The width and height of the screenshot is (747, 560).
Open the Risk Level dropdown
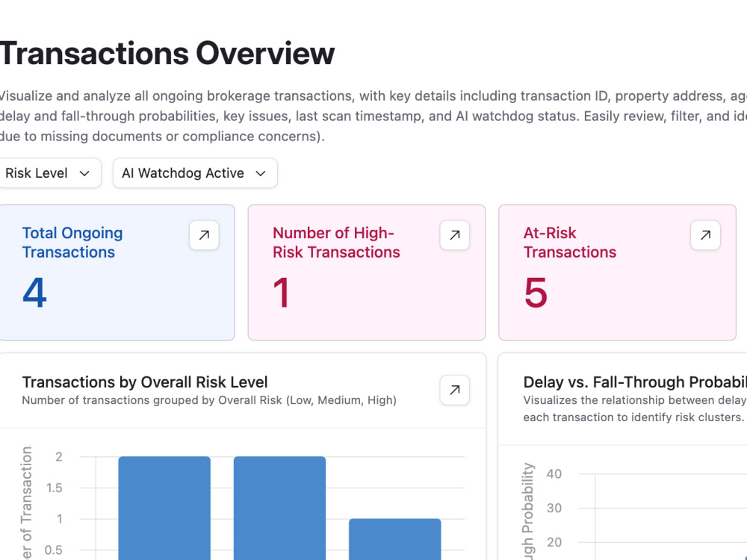[48, 173]
